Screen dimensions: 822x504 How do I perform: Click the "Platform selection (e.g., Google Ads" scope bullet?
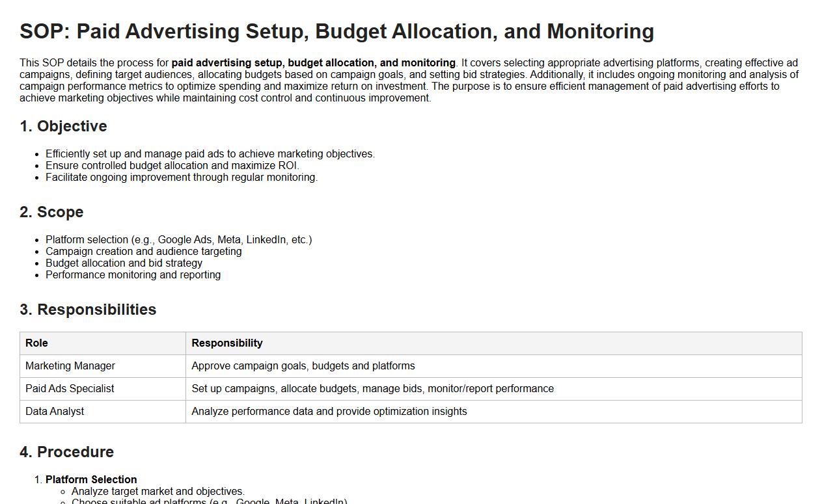tap(179, 240)
